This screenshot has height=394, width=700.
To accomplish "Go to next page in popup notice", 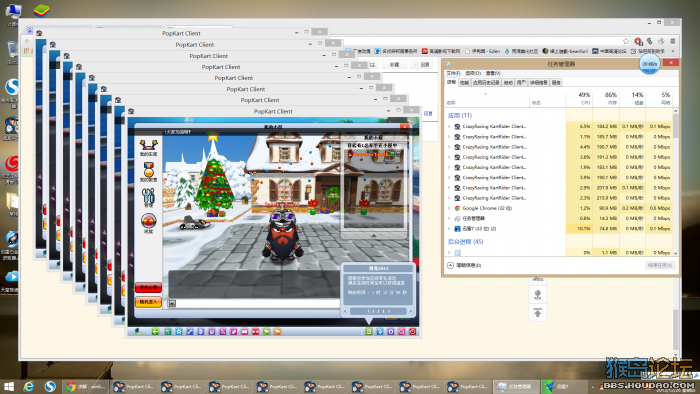I will [x=411, y=311].
